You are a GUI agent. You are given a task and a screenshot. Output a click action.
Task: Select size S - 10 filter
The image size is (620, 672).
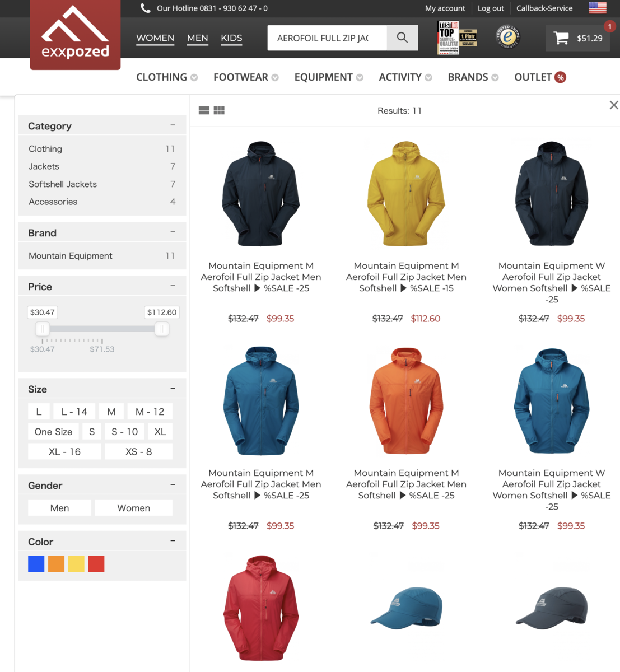click(x=124, y=432)
